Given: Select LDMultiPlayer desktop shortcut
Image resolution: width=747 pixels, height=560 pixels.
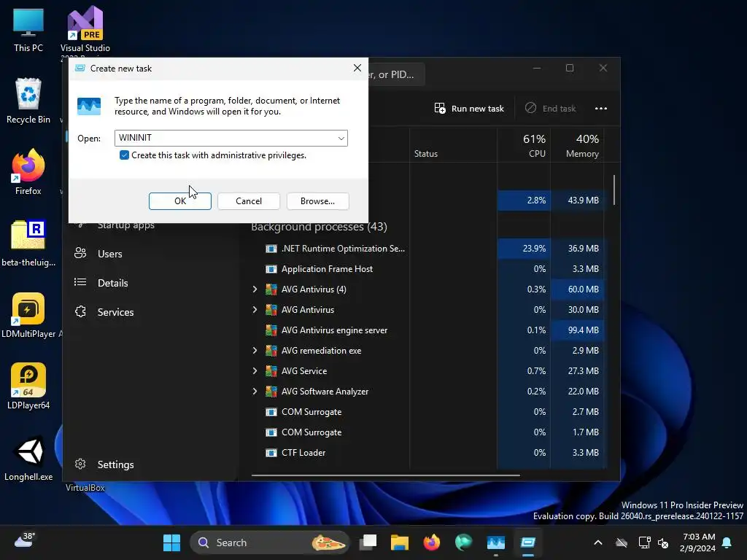Looking at the screenshot, I should tap(29, 315).
